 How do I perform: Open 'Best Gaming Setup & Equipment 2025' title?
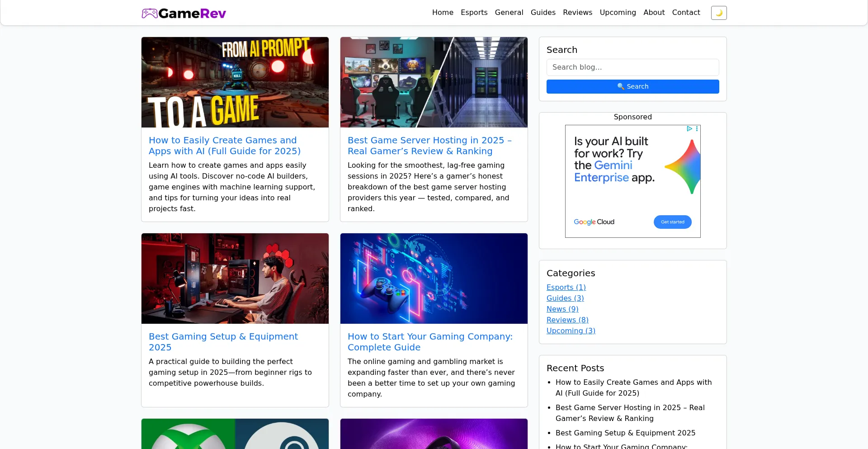[x=223, y=342]
